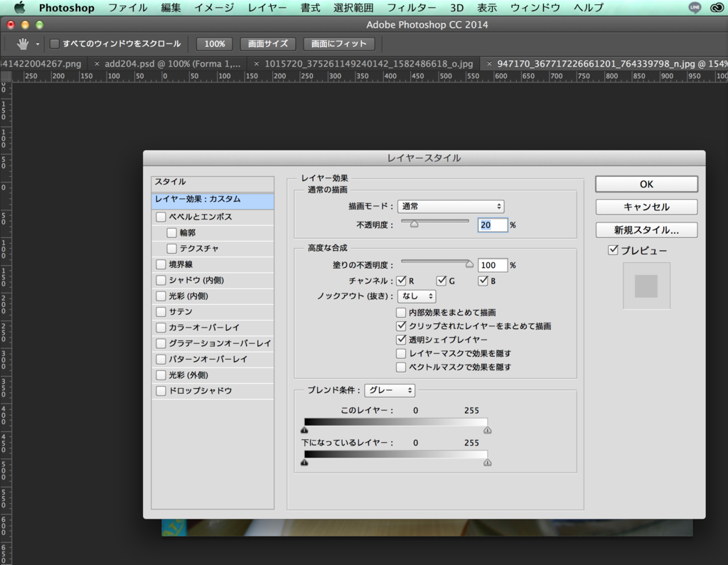Viewport: 728px width, 565px height.
Task: Select レイヤー効果 : カスタム row
Action: coord(213,200)
